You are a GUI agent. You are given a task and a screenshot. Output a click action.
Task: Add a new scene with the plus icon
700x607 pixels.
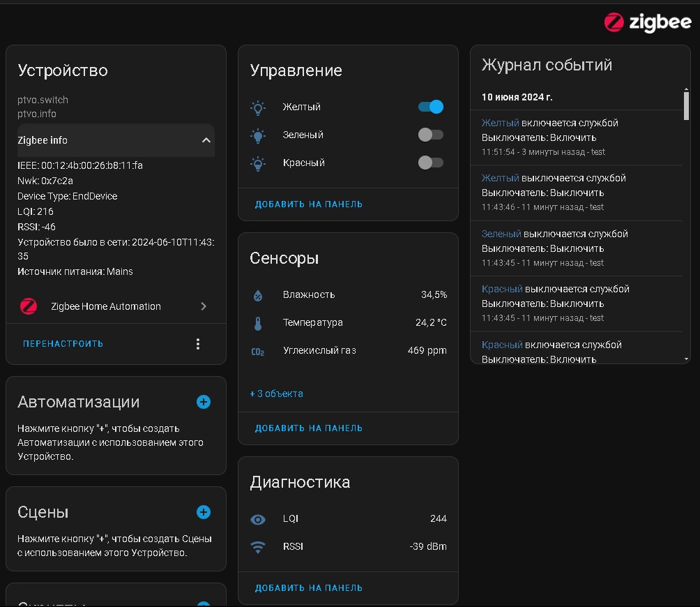(x=204, y=512)
